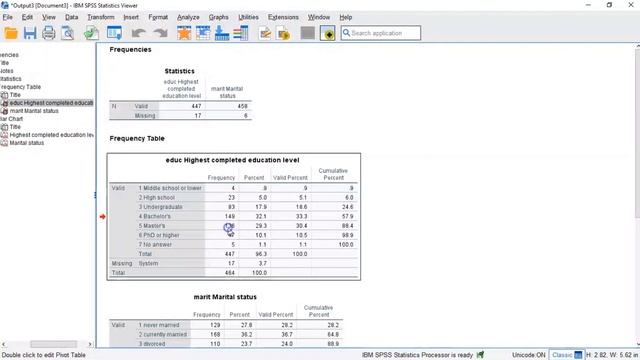The width and height of the screenshot is (640, 360).
Task: Click the Variables info icon
Action: (x=241, y=33)
